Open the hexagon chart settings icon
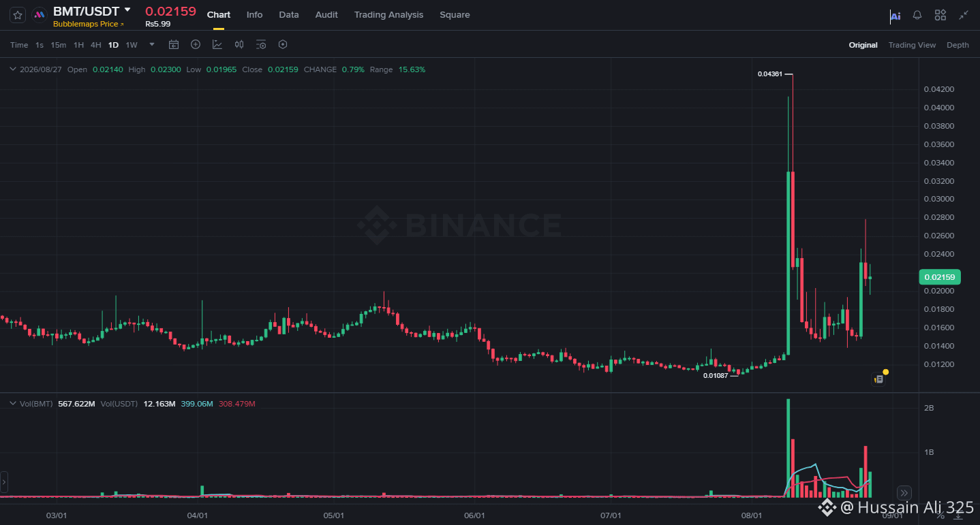This screenshot has width=980, height=525. (283, 45)
